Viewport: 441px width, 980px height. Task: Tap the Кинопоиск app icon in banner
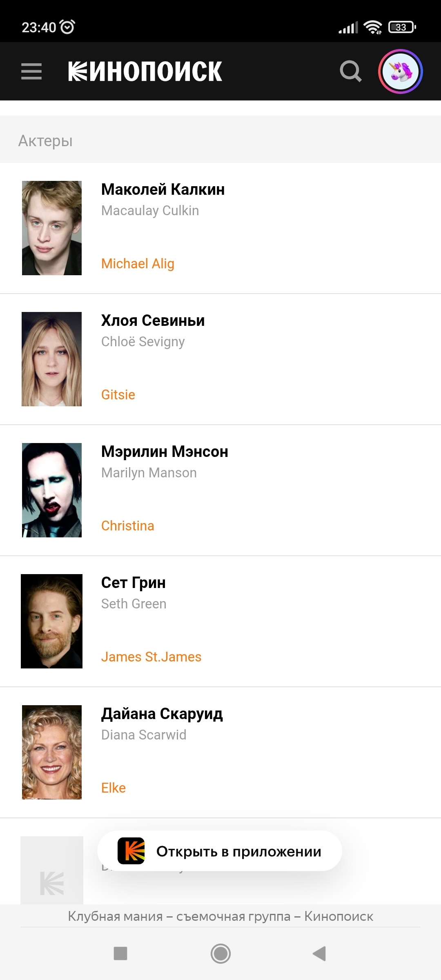click(x=131, y=851)
